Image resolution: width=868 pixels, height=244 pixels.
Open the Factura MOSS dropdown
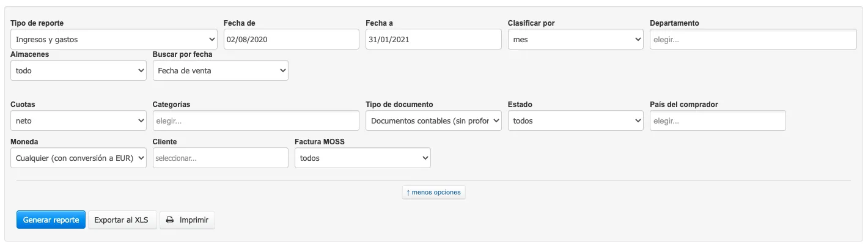(x=362, y=158)
